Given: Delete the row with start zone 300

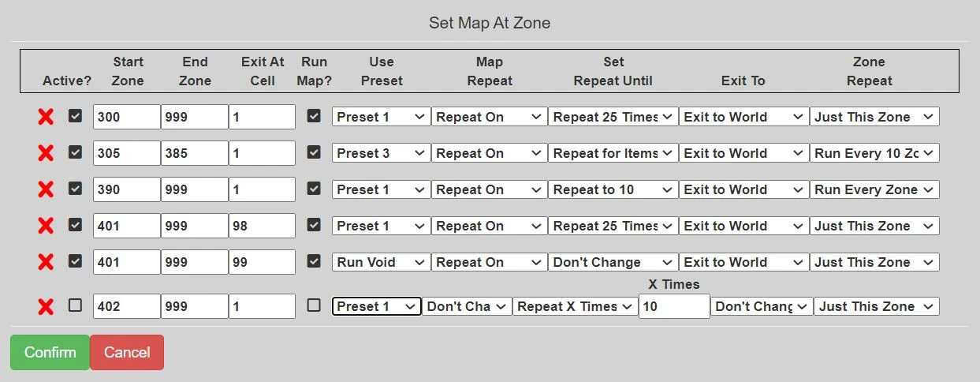Looking at the screenshot, I should point(47,117).
